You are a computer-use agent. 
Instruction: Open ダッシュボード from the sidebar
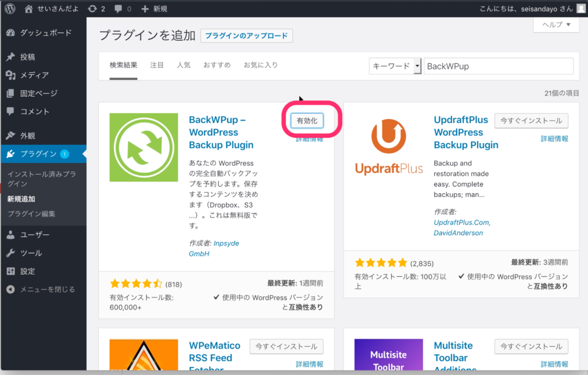tap(46, 33)
